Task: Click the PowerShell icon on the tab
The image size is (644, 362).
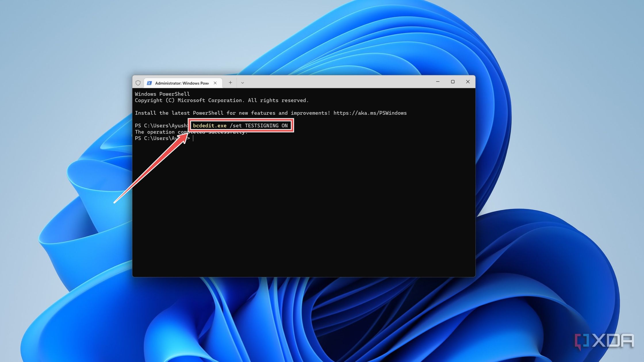Action: 149,83
